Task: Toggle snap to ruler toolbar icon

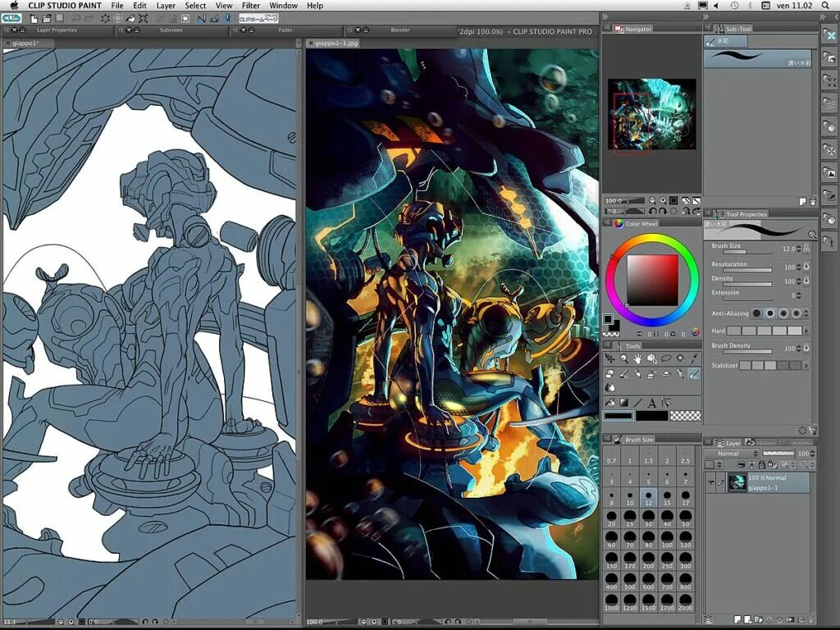Action: coord(202,18)
